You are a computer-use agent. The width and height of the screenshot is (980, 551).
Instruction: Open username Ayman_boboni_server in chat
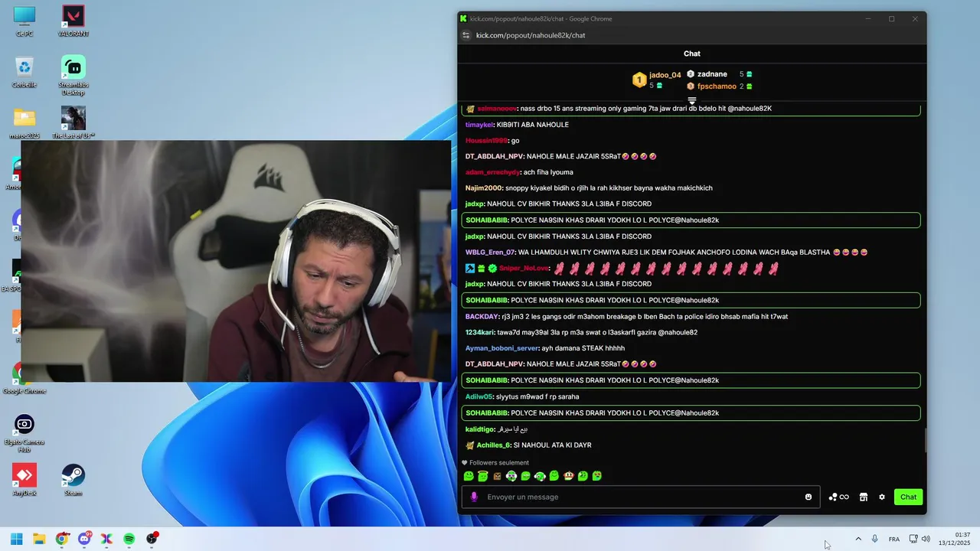point(501,348)
